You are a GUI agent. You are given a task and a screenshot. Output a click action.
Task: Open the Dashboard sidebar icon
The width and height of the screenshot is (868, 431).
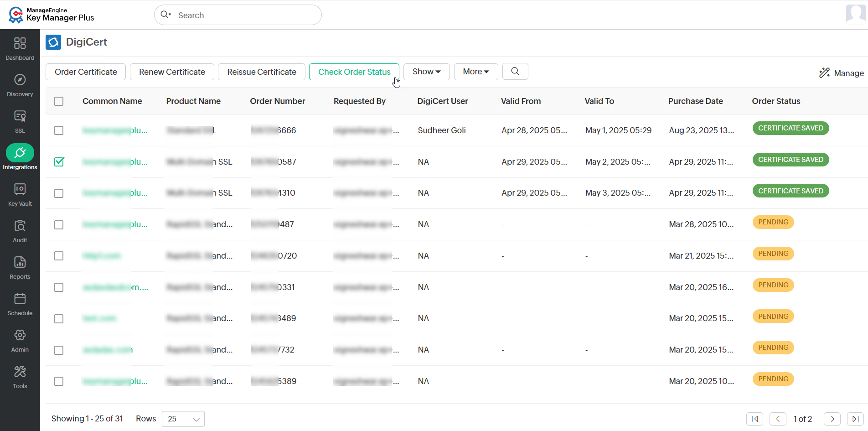point(20,48)
